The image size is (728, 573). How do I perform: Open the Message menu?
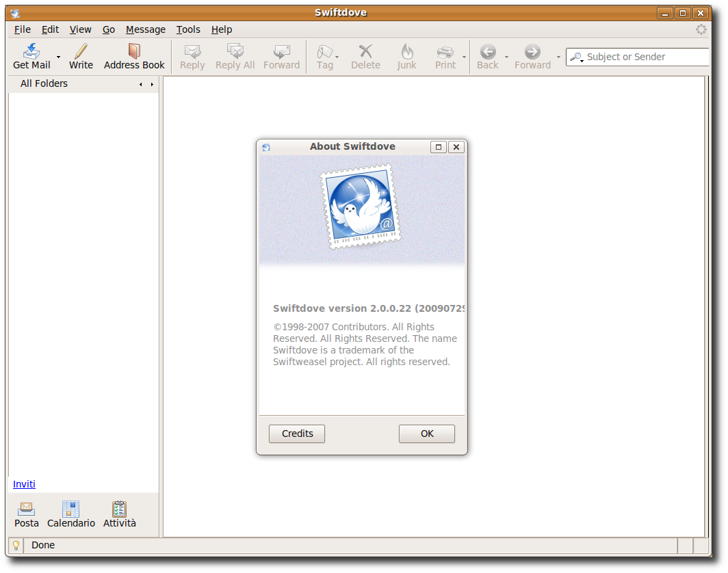click(146, 29)
